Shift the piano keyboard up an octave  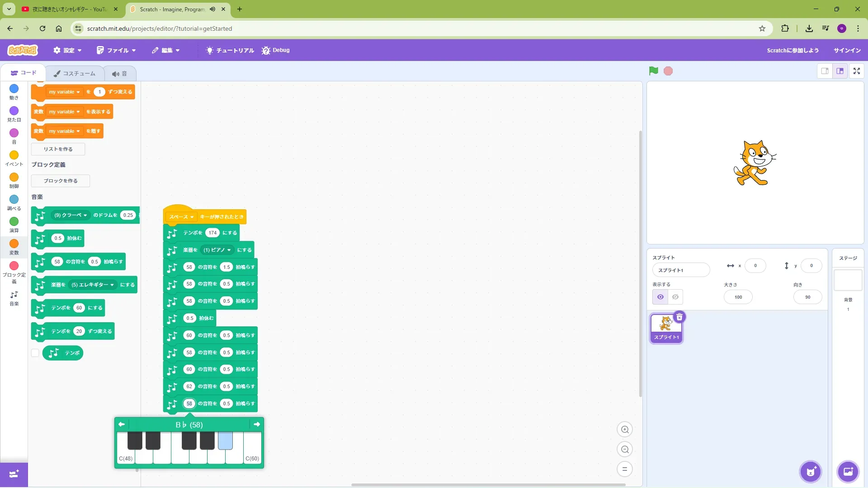(257, 424)
